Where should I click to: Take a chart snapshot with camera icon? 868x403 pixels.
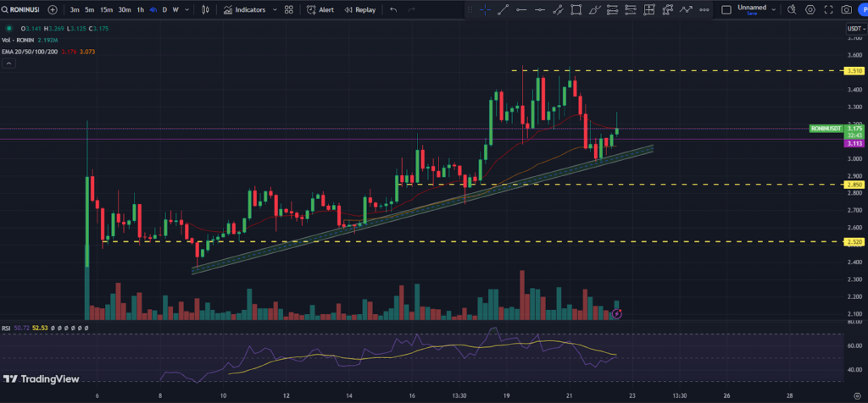tap(847, 9)
